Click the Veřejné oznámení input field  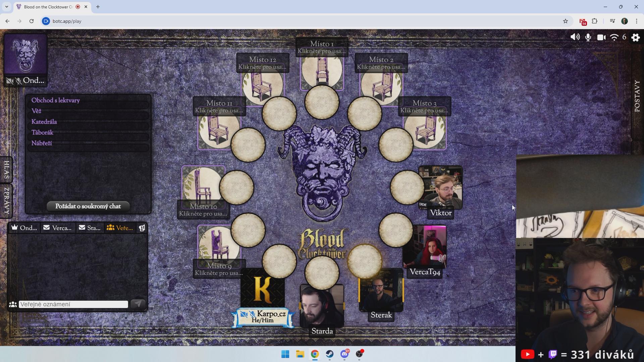pyautogui.click(x=73, y=304)
